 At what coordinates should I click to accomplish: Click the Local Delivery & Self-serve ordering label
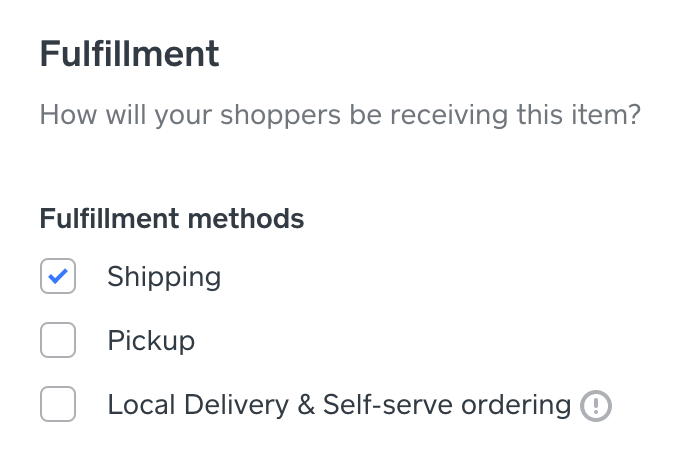pyautogui.click(x=338, y=405)
